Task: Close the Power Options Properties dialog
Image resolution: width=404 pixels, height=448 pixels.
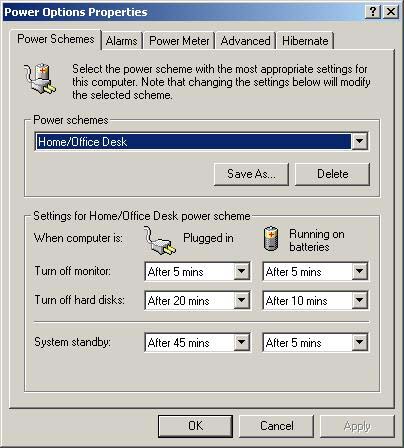Action: [x=391, y=12]
